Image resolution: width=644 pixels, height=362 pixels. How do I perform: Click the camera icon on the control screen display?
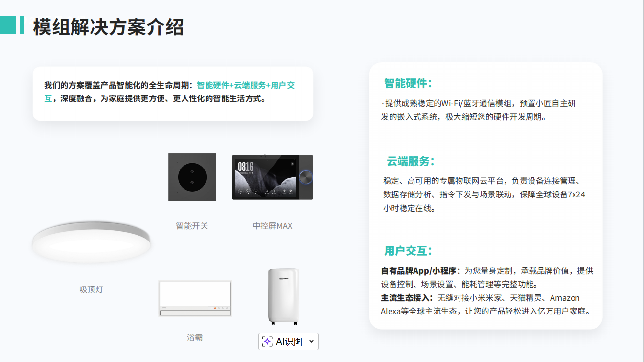click(292, 164)
